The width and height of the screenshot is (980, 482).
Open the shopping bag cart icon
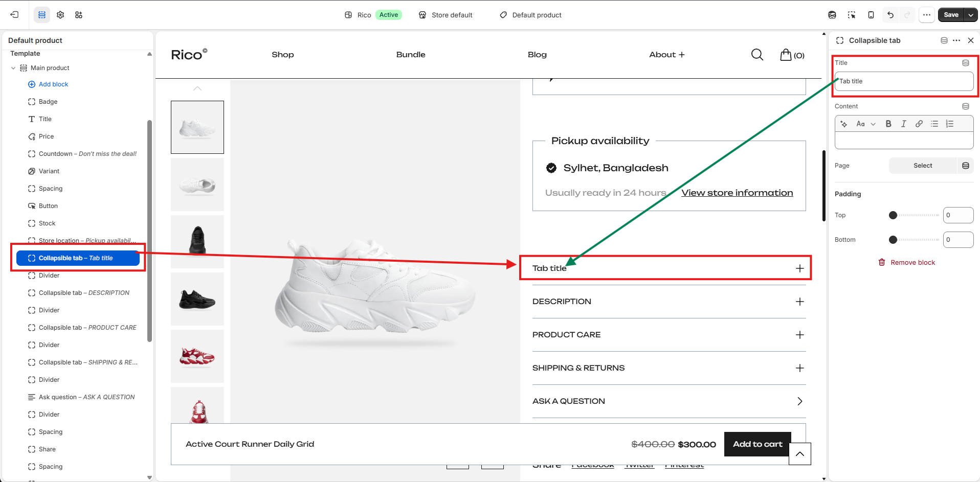tap(792, 55)
